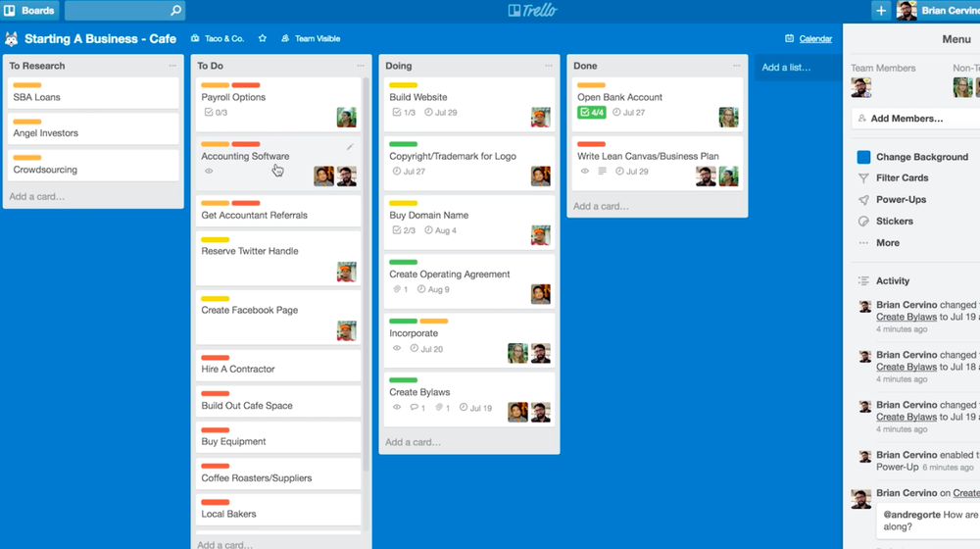Click the Activity list icon

pyautogui.click(x=863, y=281)
